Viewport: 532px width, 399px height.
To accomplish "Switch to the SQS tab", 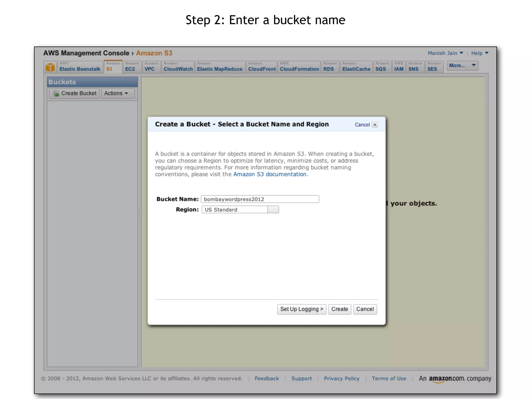I will tap(382, 67).
